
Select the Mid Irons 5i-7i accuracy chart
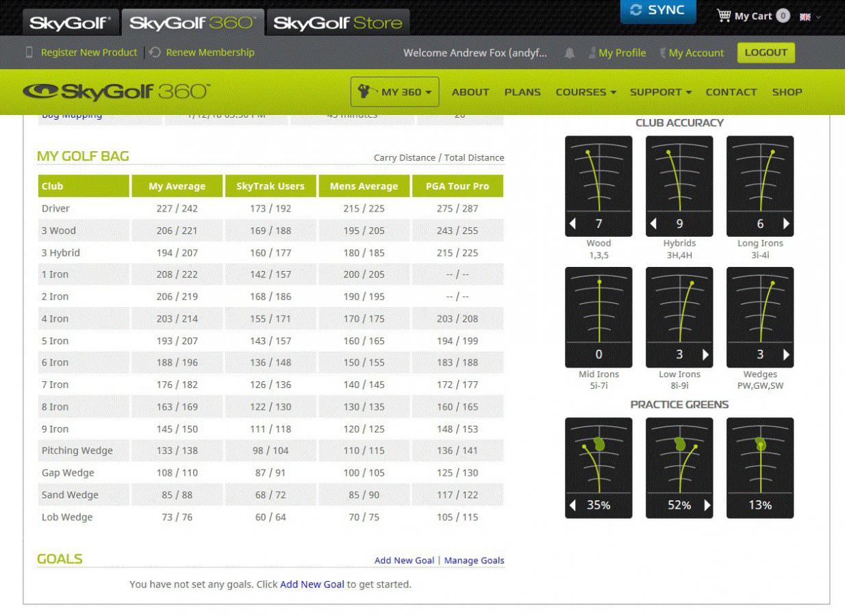[x=598, y=317]
